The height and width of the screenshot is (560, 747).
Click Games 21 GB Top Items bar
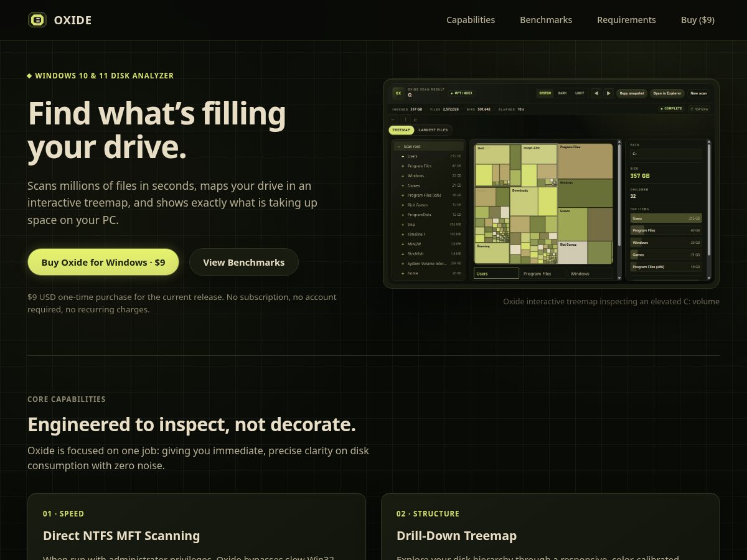tap(666, 254)
